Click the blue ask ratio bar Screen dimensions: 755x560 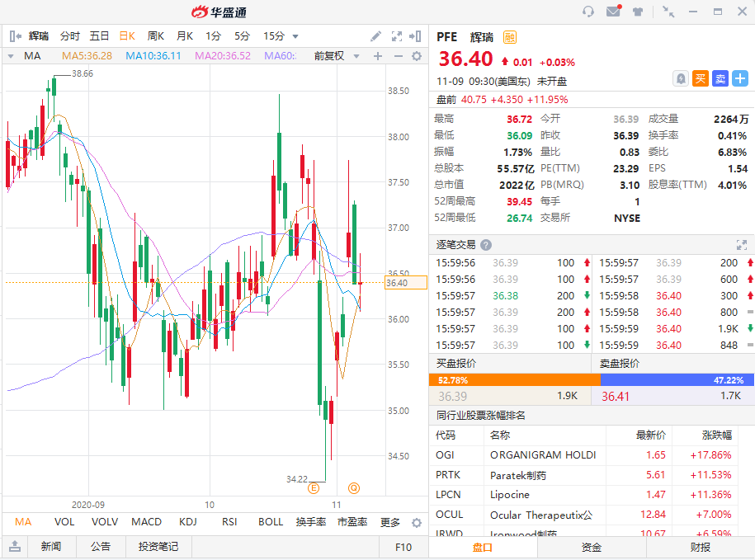(677, 380)
